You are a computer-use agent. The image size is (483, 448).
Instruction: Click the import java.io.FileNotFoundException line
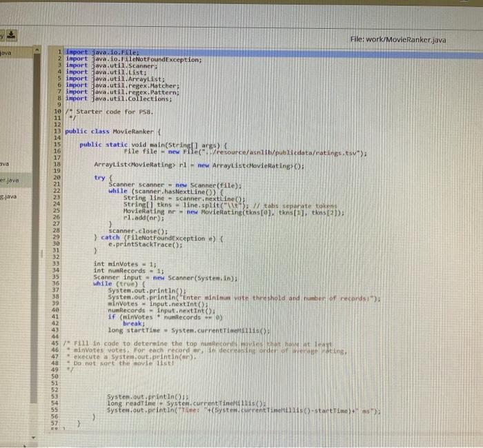[x=134, y=59]
